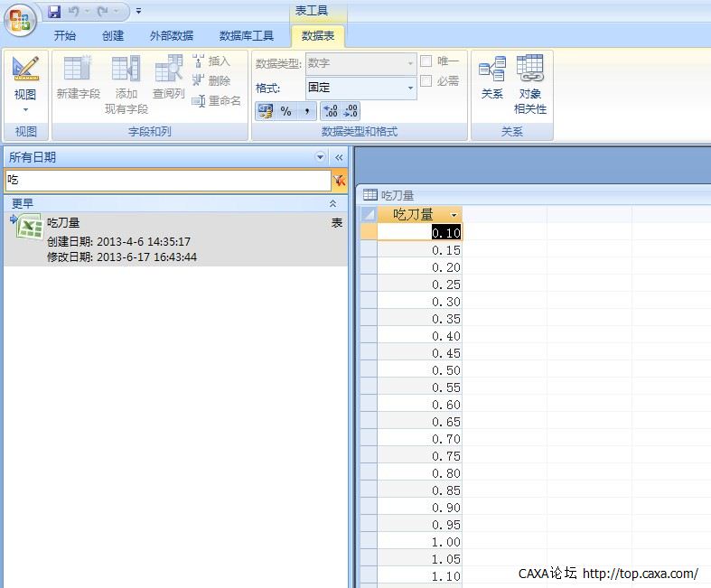711x588 pixels.
Task: Click the cell with value 0.35
Action: tap(419, 319)
